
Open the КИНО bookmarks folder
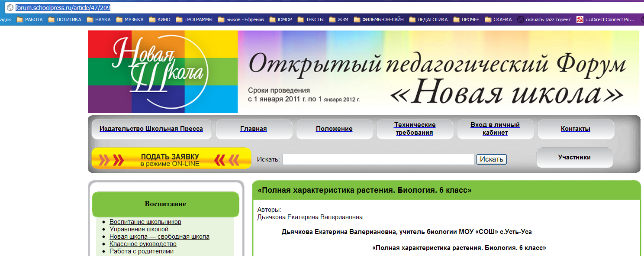160,19
